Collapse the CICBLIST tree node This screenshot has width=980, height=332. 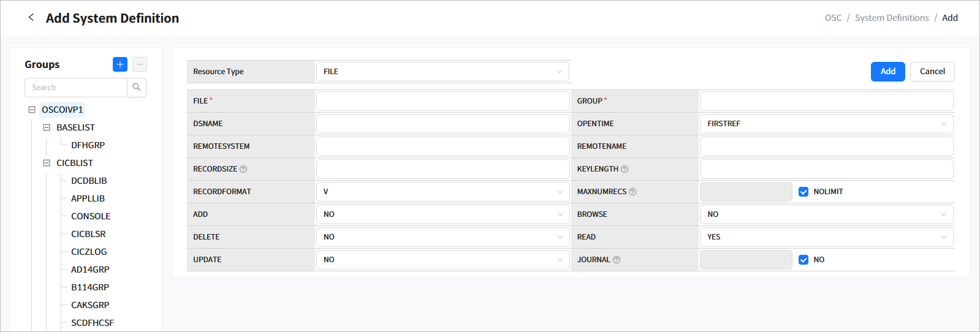pos(47,163)
